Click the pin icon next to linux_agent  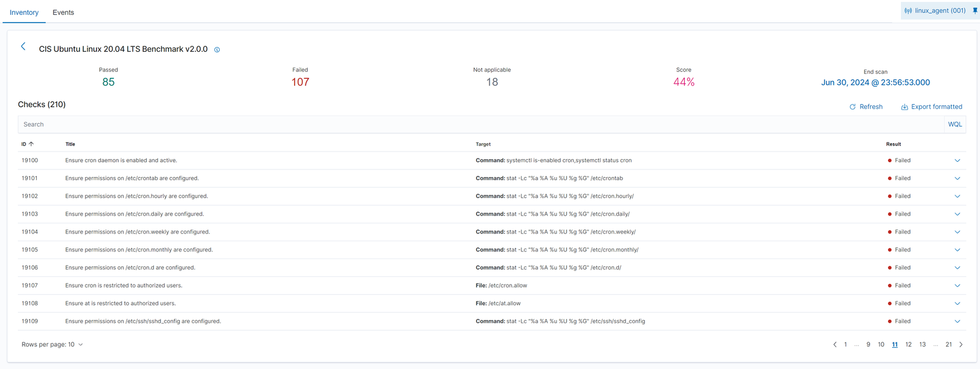point(975,11)
